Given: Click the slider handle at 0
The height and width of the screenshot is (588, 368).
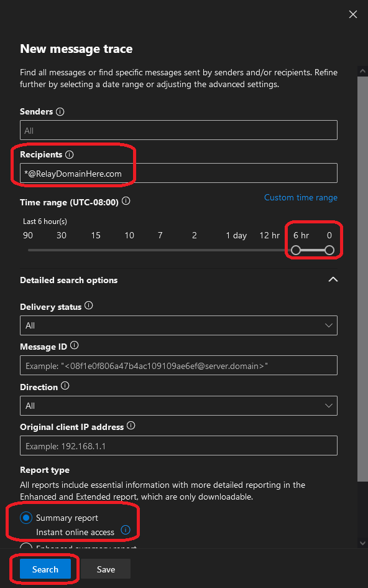Looking at the screenshot, I should tap(329, 250).
